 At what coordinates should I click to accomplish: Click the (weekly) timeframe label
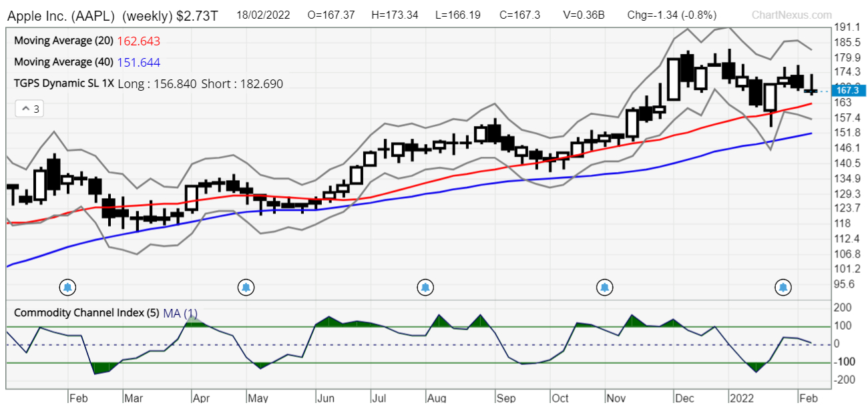coord(148,15)
